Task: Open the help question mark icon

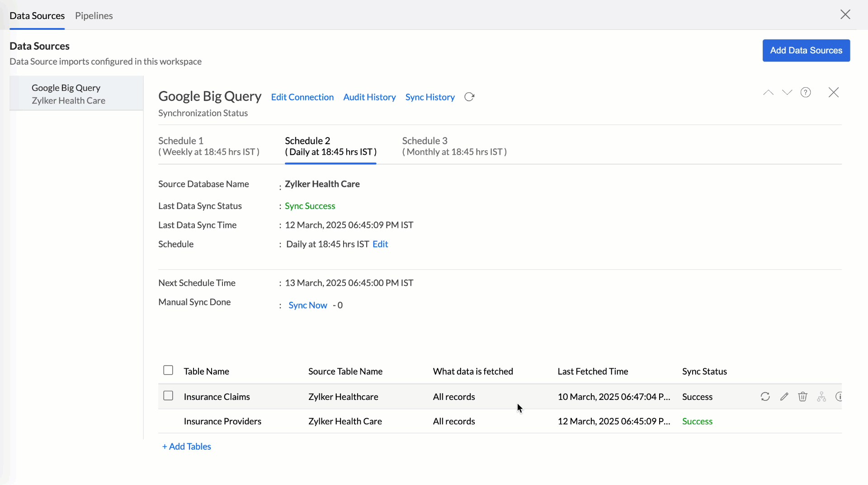Action: (806, 92)
